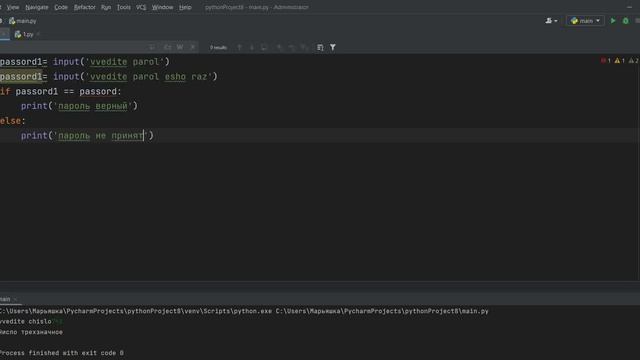Click the python.exe path in console output
Viewport: 640px width, 360px height.
point(136,311)
